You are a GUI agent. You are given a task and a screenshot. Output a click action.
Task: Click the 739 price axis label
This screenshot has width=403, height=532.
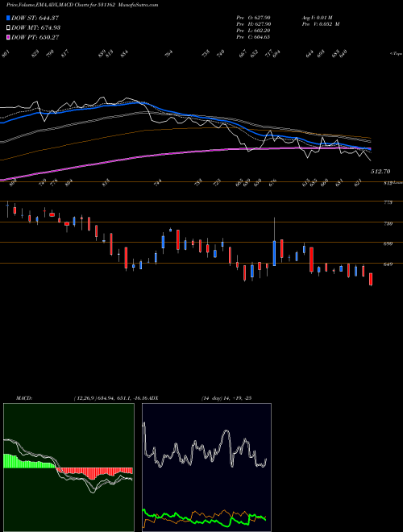(388, 223)
